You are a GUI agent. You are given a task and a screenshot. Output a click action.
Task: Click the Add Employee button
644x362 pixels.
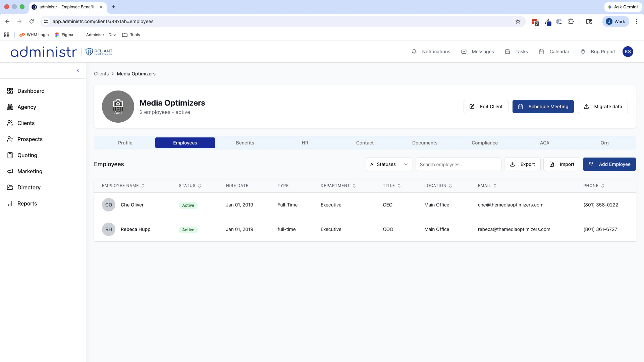click(x=609, y=164)
